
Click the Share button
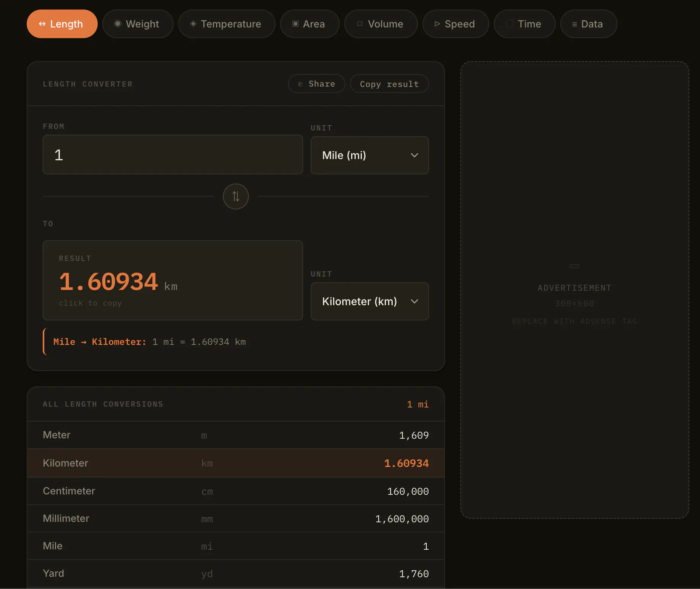(x=317, y=84)
